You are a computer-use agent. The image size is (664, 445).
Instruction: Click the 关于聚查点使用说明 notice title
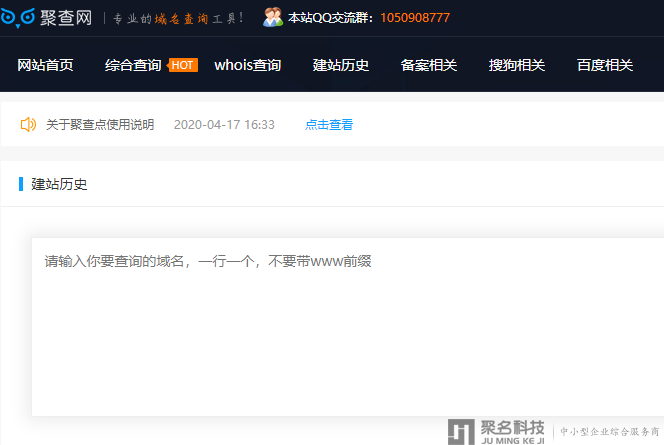tap(100, 125)
